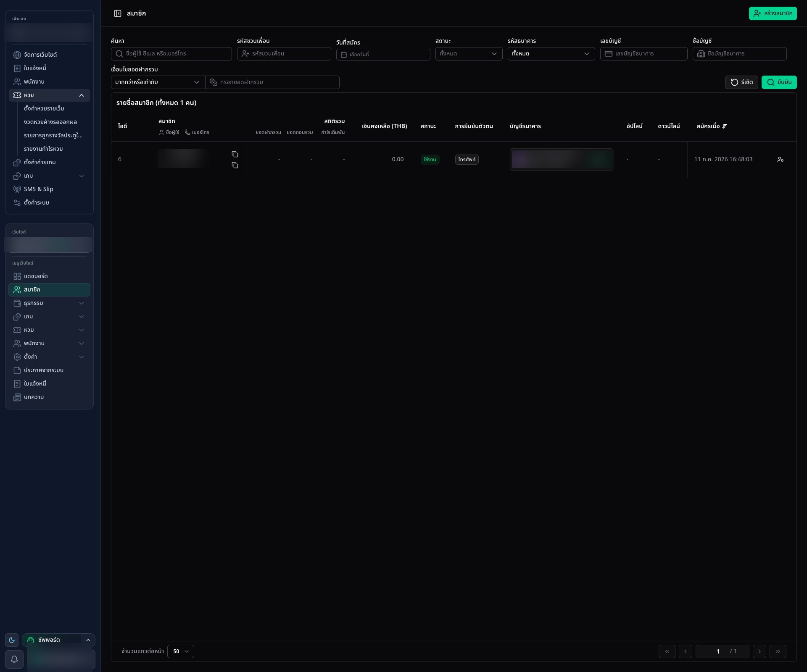Open member actions icon in row 6
Viewport: 807px width, 672px height.
(x=781, y=160)
